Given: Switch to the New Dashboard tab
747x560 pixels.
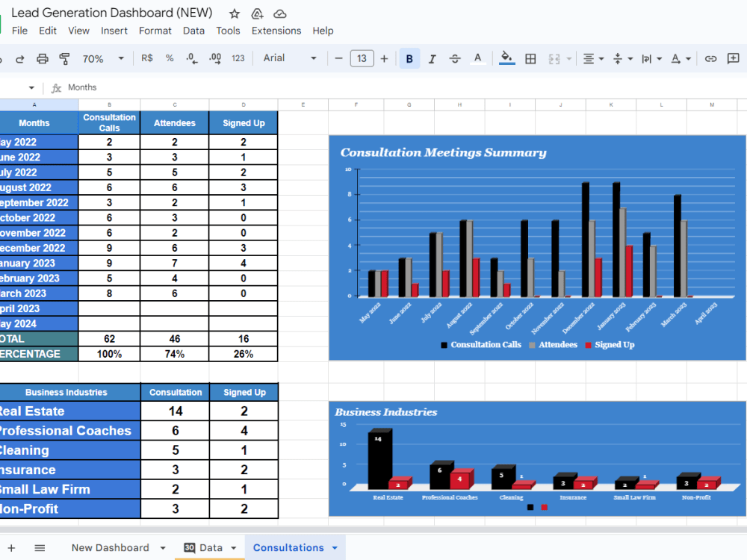Looking at the screenshot, I should click(x=110, y=547).
